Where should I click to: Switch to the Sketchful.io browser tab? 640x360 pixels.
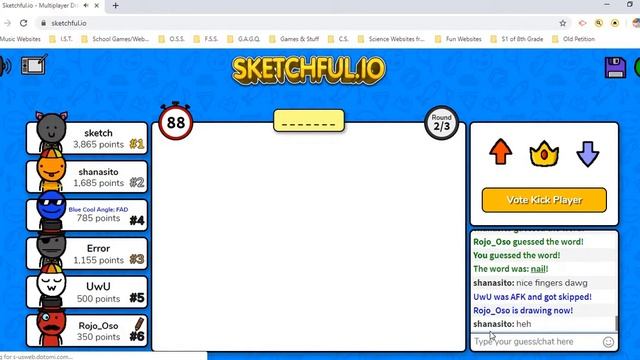tap(51, 6)
